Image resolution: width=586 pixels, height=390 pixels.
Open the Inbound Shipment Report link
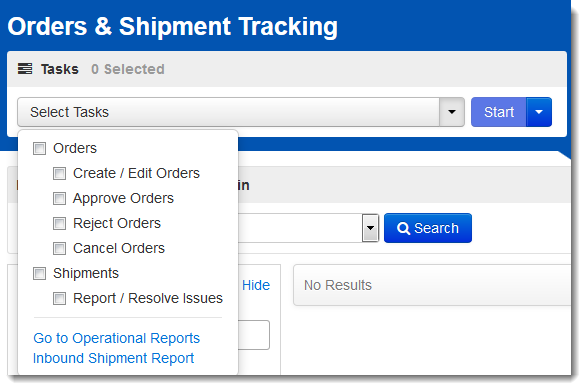(x=114, y=358)
